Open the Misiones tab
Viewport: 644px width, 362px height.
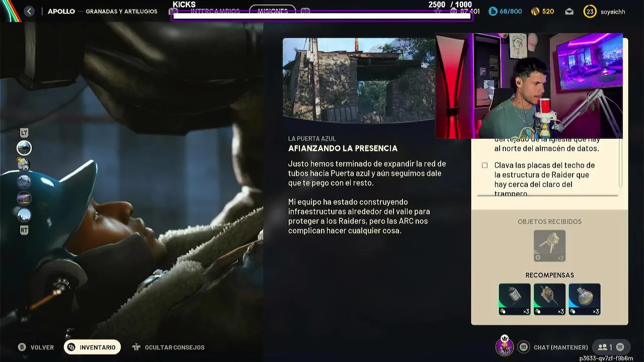pyautogui.click(x=273, y=11)
